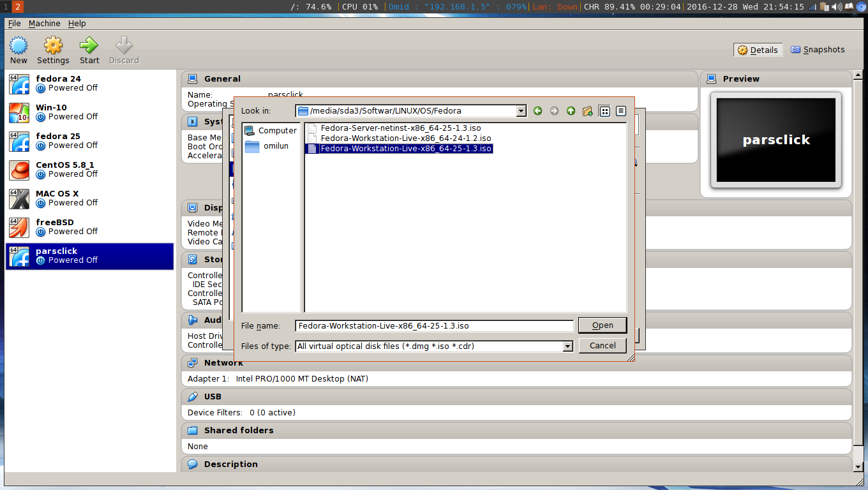Create a new folder in the dialog
Image resolution: width=868 pixels, height=490 pixels.
pos(587,110)
